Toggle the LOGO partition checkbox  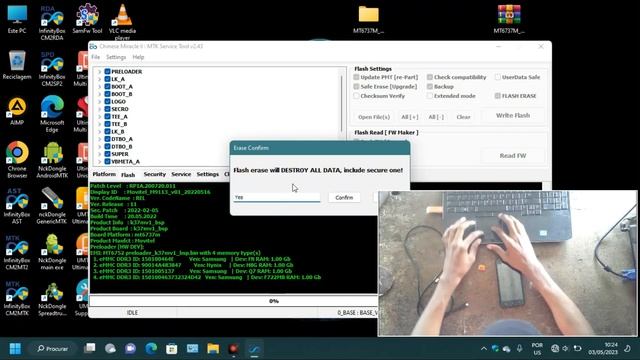107,101
